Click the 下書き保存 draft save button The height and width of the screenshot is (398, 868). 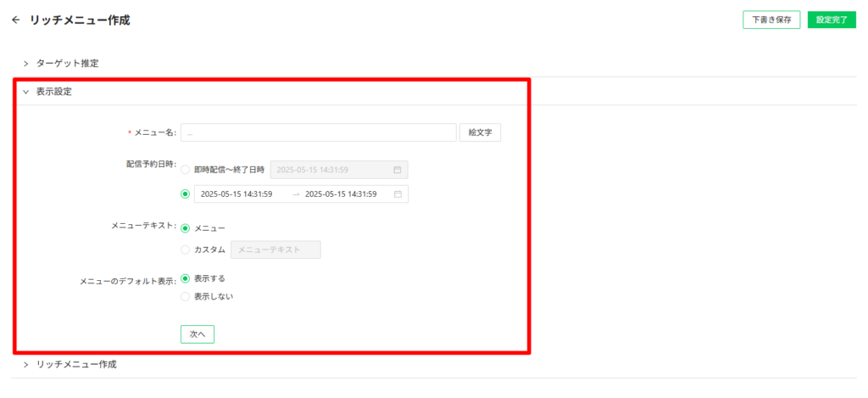(x=771, y=20)
